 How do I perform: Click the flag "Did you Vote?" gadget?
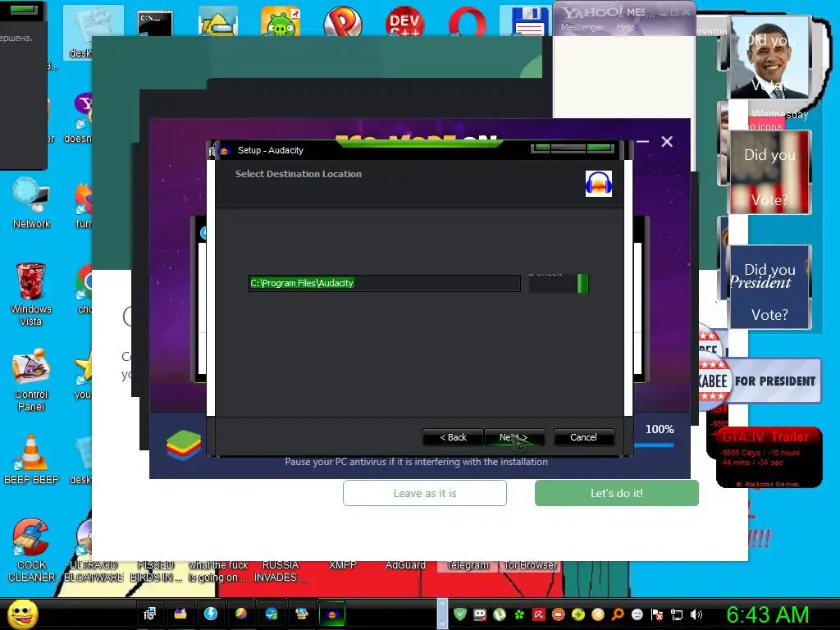769,172
